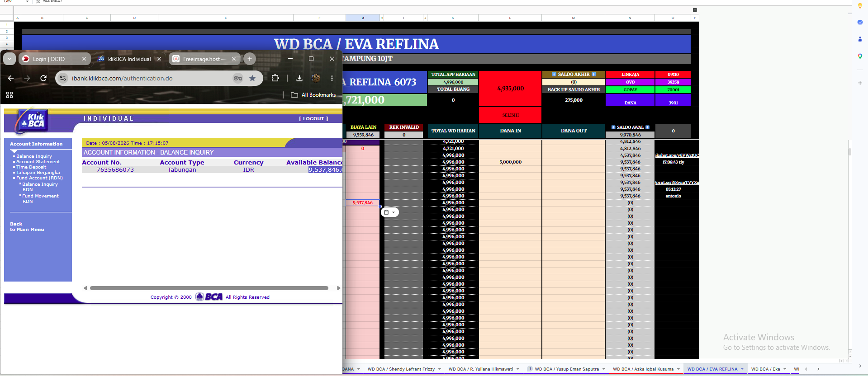Open the Tahapan Berjangka link
Viewport: 868px width, 376px height.
coord(38,173)
